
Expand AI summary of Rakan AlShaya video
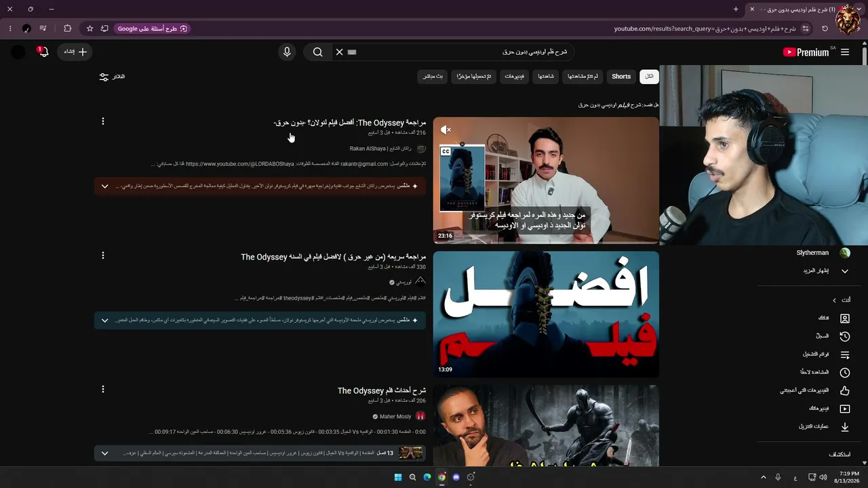point(104,186)
